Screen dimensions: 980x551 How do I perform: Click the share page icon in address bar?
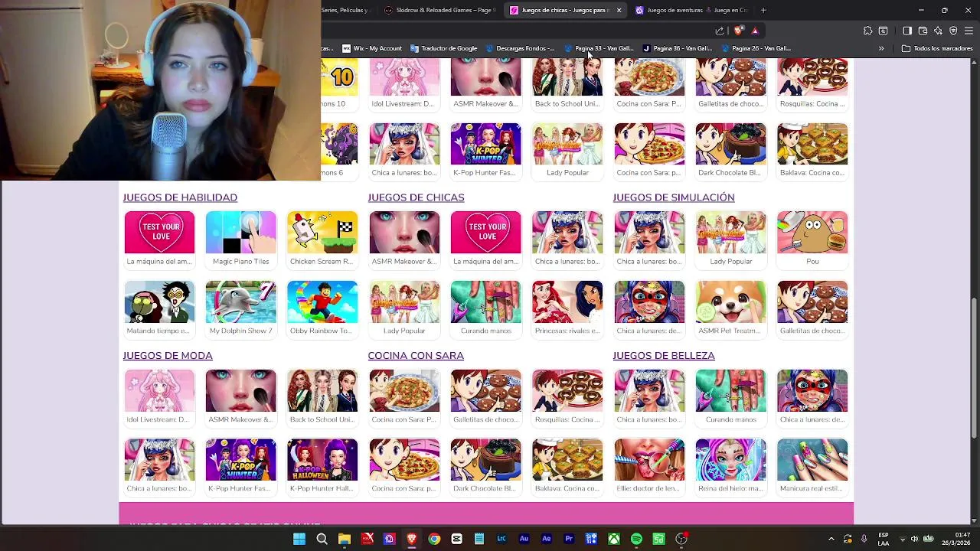click(x=720, y=31)
